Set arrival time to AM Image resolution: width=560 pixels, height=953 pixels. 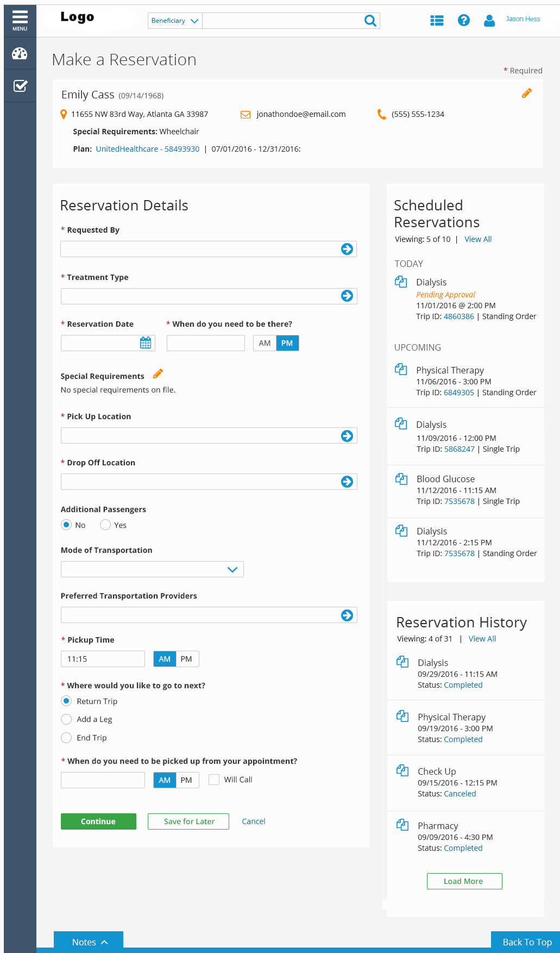coord(265,343)
